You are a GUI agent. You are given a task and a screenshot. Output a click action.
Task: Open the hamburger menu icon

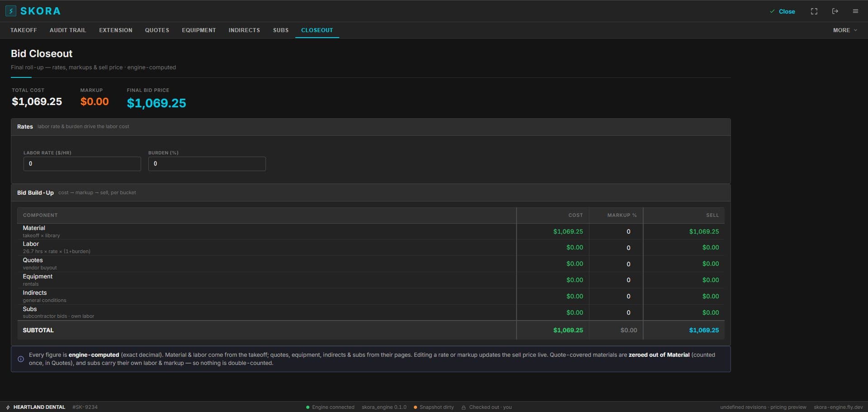[x=855, y=11]
